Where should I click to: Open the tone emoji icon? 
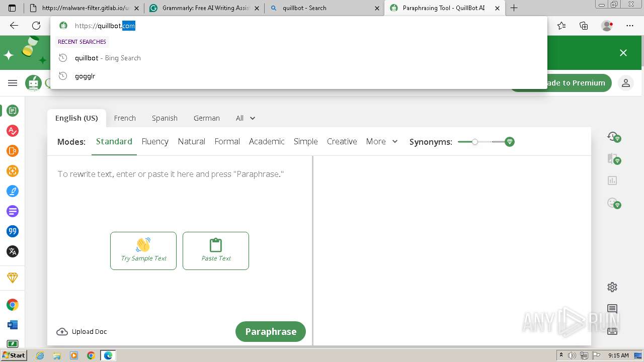coord(613,203)
